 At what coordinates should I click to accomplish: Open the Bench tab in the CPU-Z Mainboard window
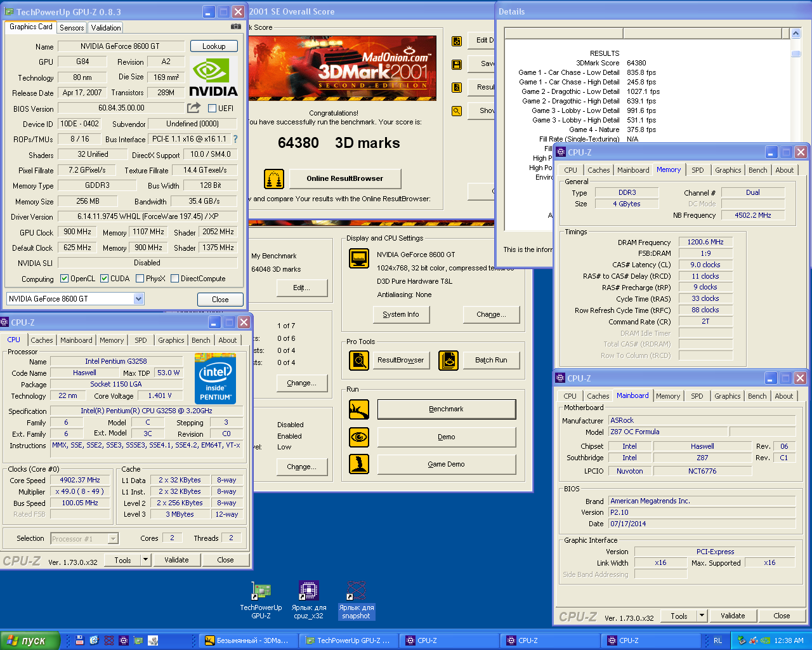click(757, 396)
